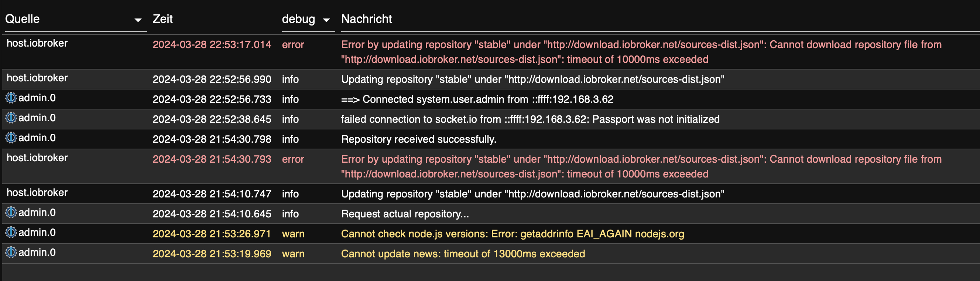
Task: Open the debug log level dropdown
Action: [326, 20]
